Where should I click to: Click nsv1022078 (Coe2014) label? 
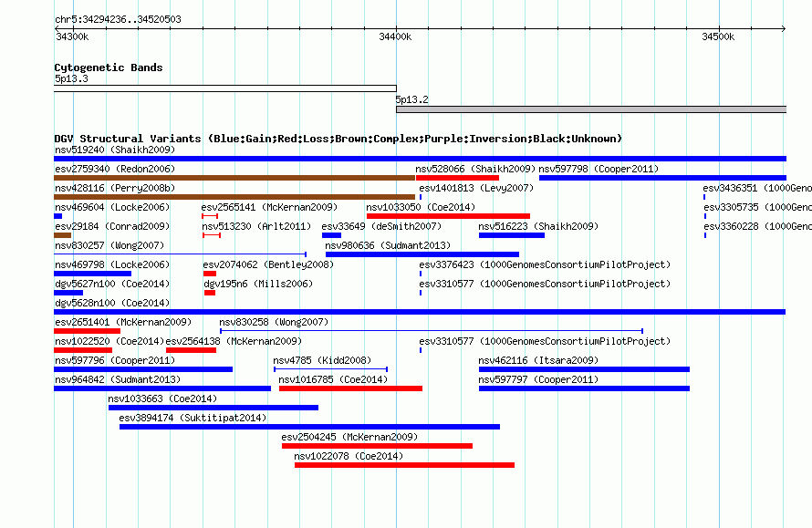349,456
